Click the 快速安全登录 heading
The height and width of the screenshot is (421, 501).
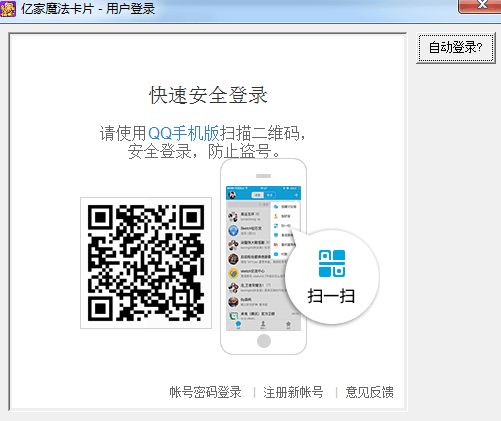coord(208,95)
